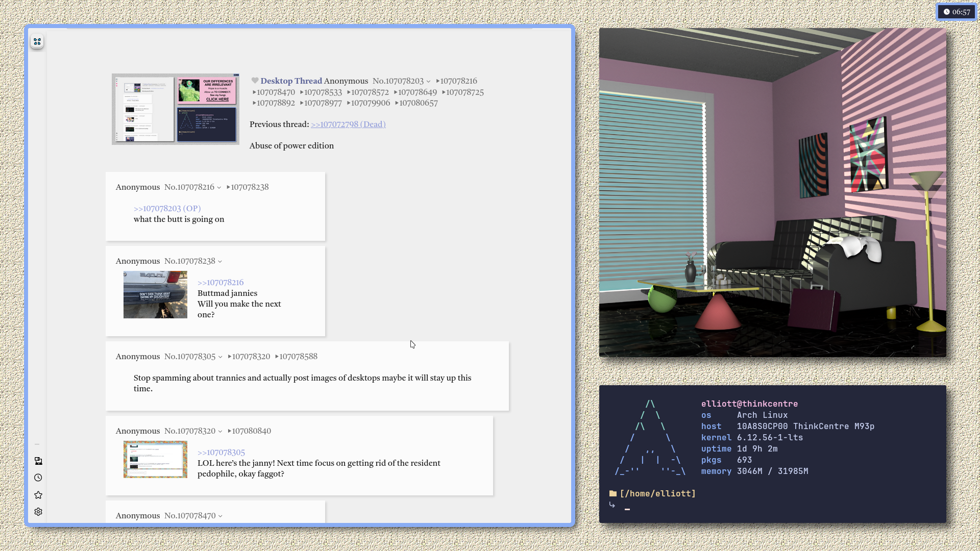
Task: Click the >>107078203 (OP) quote link
Action: click(167, 209)
